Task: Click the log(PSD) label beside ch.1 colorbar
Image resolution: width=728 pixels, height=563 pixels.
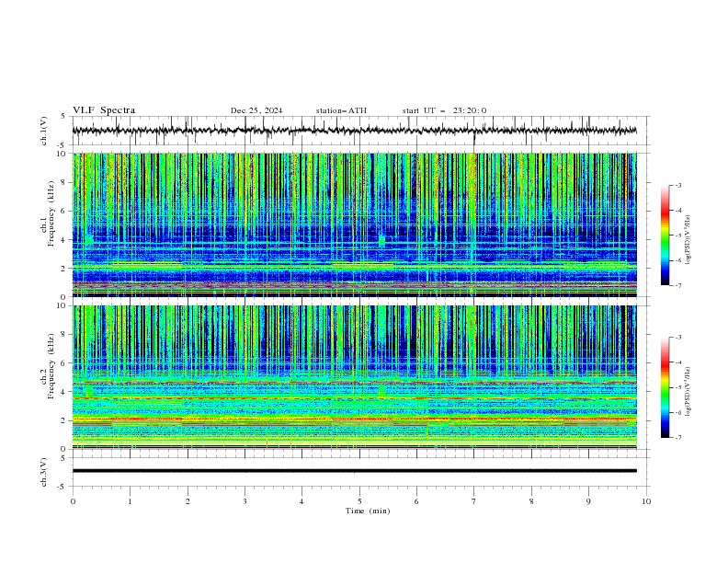Action: pos(688,239)
